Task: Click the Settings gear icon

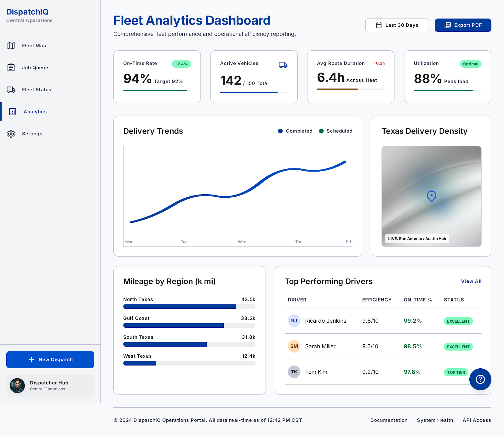Action: [x=11, y=134]
